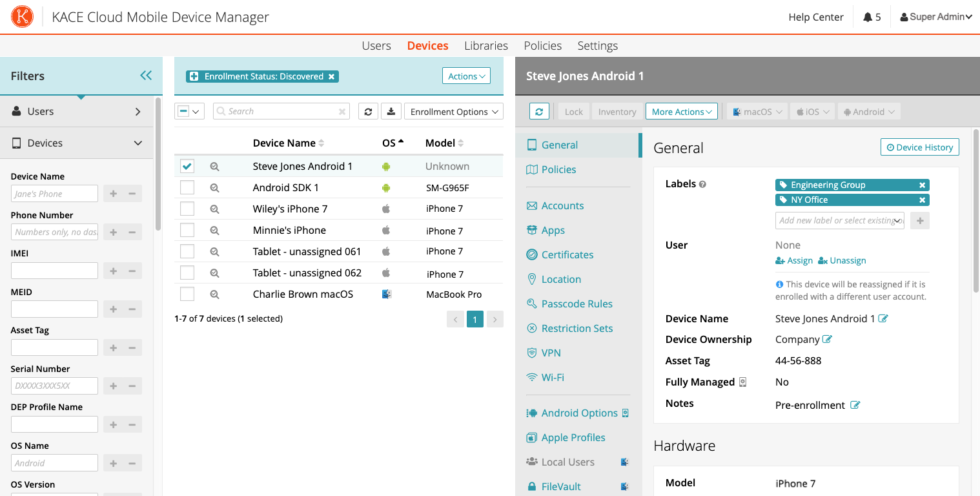Add the new label with plus button
The height and width of the screenshot is (496, 980).
click(x=920, y=221)
